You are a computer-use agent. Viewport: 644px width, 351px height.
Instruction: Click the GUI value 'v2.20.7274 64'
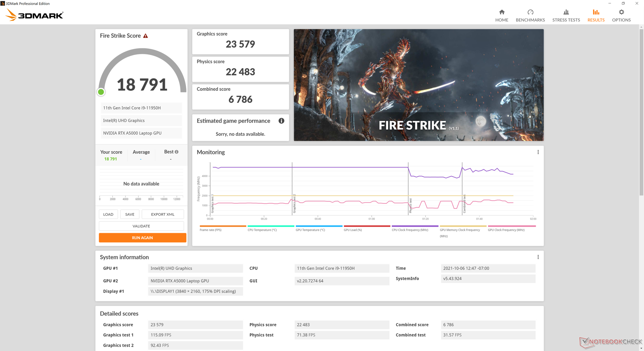[x=342, y=281]
